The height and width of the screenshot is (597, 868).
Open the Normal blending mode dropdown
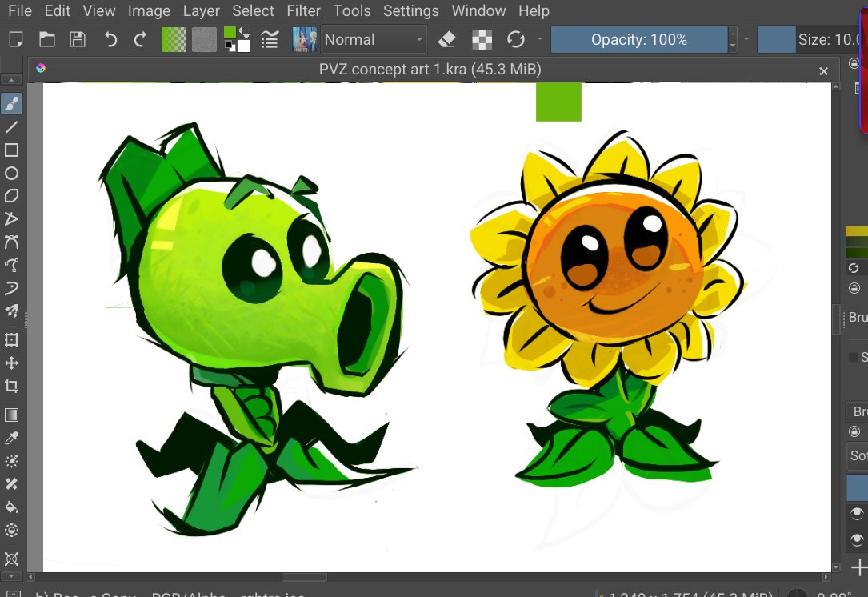click(374, 40)
